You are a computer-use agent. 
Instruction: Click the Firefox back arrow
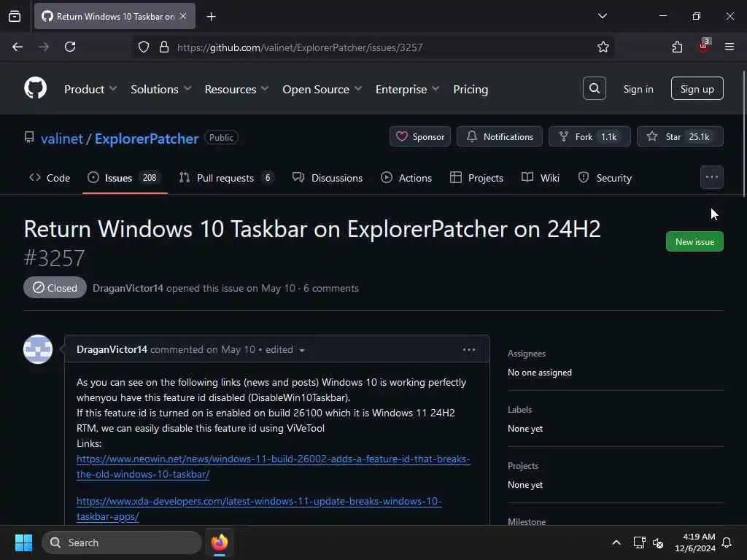pos(18,47)
